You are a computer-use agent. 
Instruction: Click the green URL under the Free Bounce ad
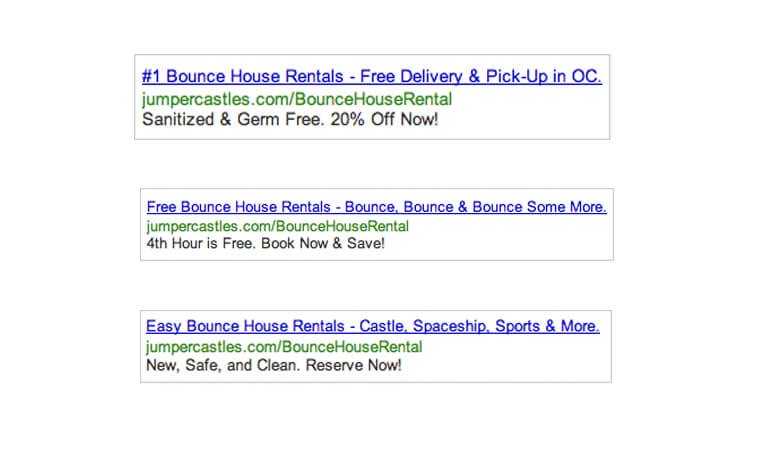278,226
